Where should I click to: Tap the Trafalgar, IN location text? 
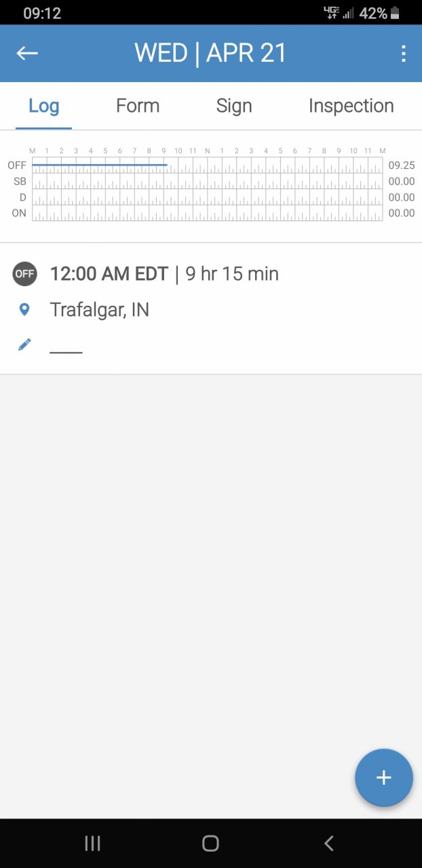pos(100,310)
